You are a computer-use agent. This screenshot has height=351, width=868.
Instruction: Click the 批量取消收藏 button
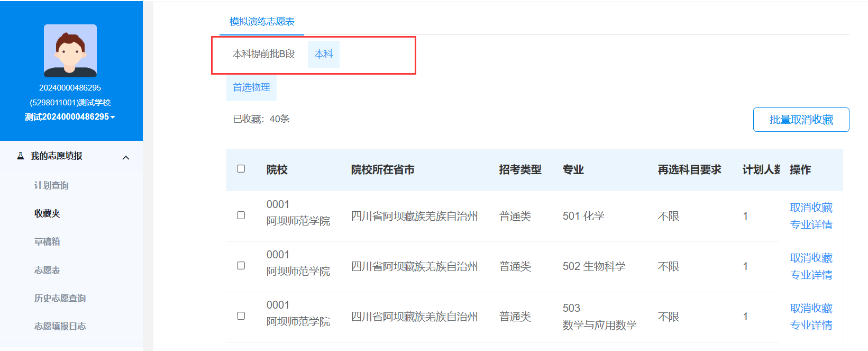(x=801, y=120)
